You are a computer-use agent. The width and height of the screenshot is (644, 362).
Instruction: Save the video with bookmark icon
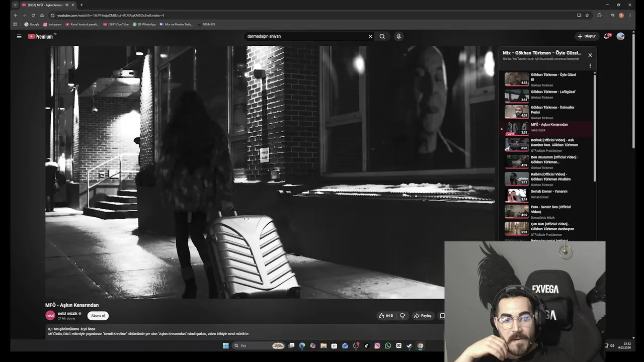pos(442,316)
